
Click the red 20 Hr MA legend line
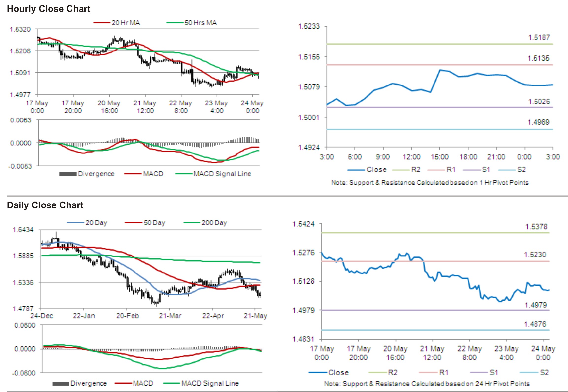(102, 23)
